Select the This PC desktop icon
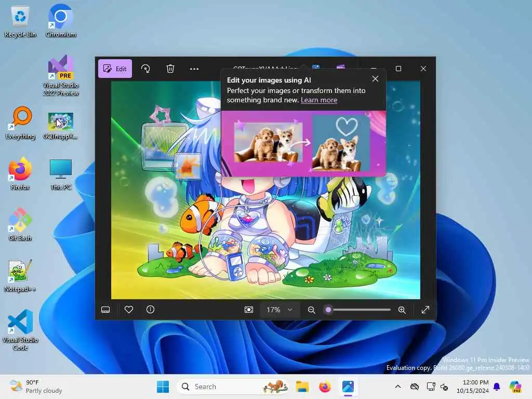532x399 pixels. click(x=61, y=175)
